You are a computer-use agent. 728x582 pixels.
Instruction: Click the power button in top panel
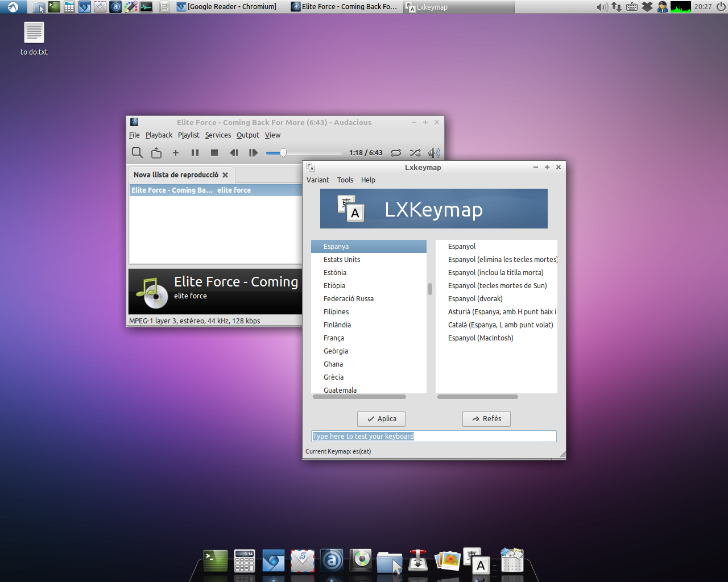[x=721, y=7]
